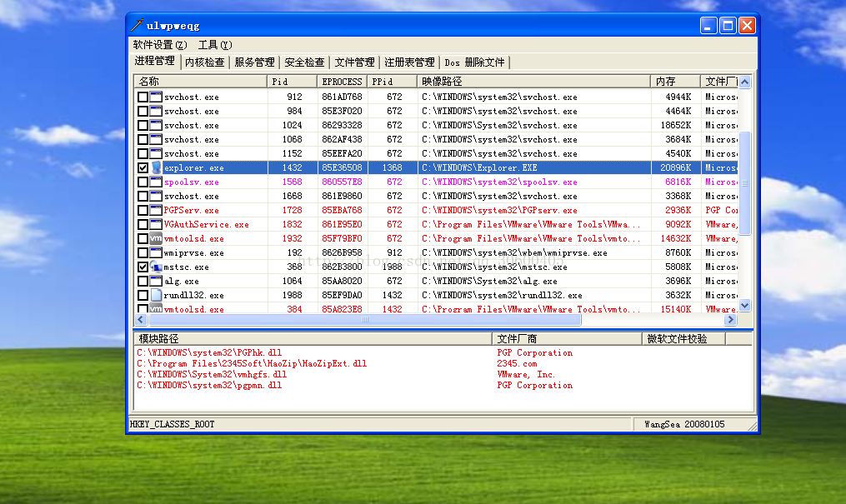Click the explorer.exe process icon

156,167
